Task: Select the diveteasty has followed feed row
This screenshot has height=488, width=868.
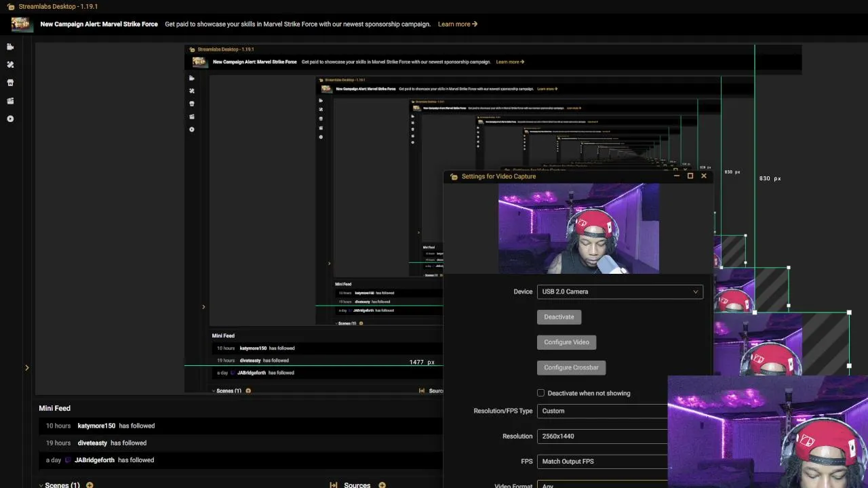Action: point(241,443)
